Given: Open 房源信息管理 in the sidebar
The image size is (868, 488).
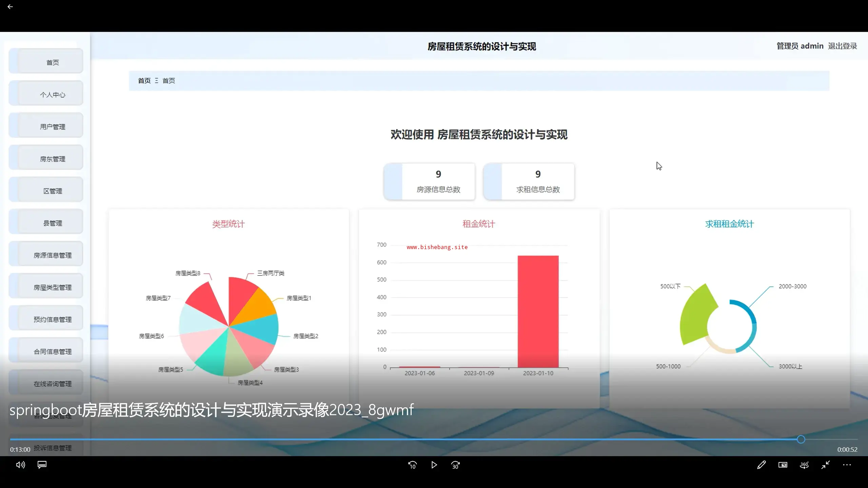Looking at the screenshot, I should coord(52,255).
